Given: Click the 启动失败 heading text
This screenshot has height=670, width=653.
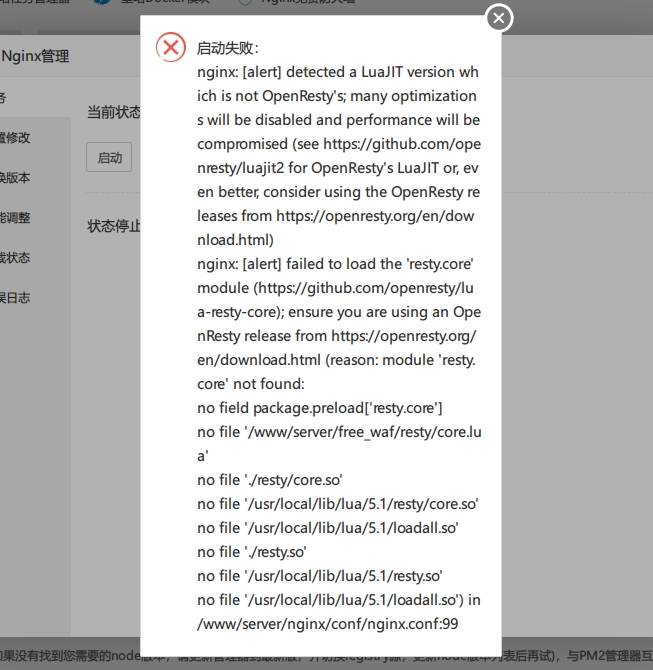Looking at the screenshot, I should (227, 48).
